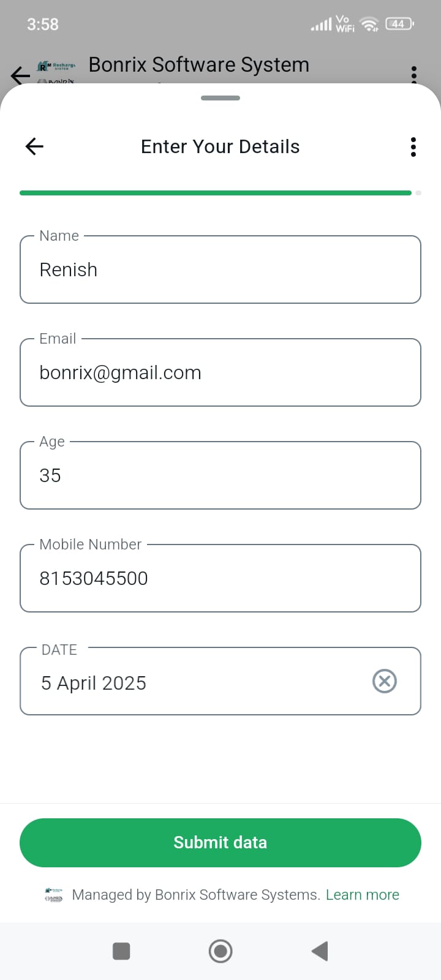Image resolution: width=441 pixels, height=980 pixels.
Task: Tap Bonrix profile picture in header
Action: coord(56,71)
